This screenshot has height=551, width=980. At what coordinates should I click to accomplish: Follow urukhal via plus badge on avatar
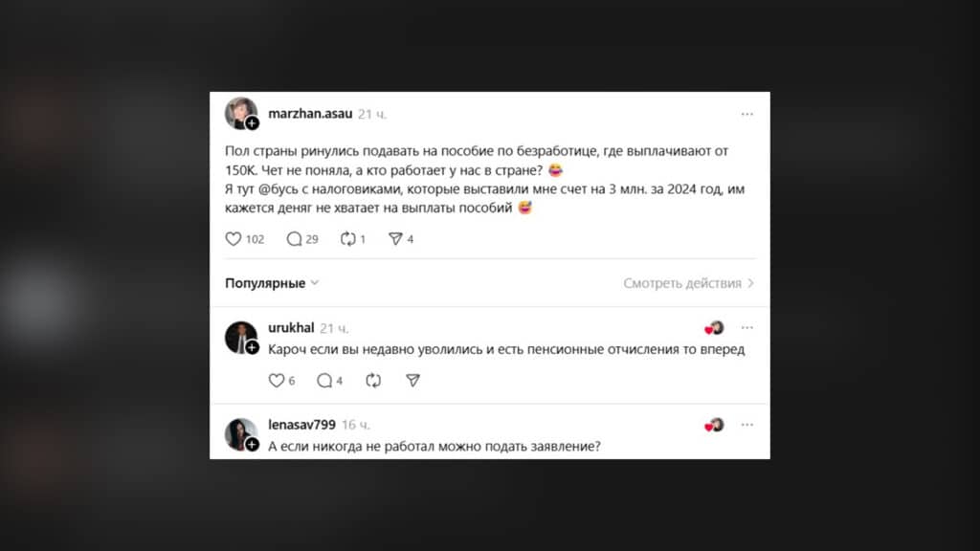coord(252,347)
